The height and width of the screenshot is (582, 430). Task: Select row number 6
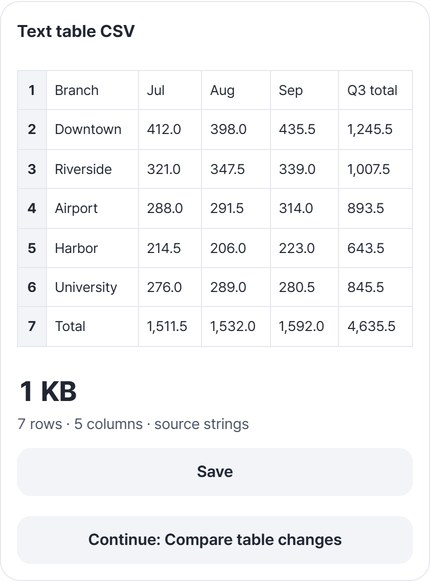32,287
